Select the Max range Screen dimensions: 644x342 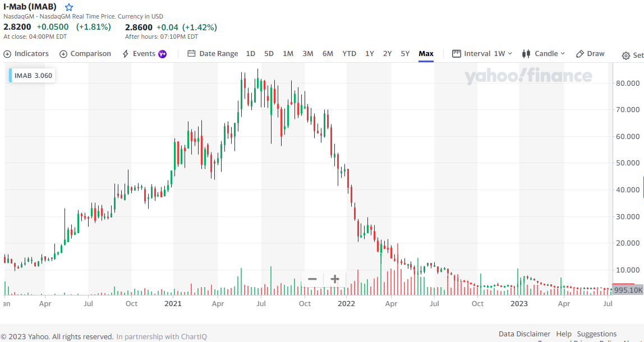coord(426,54)
